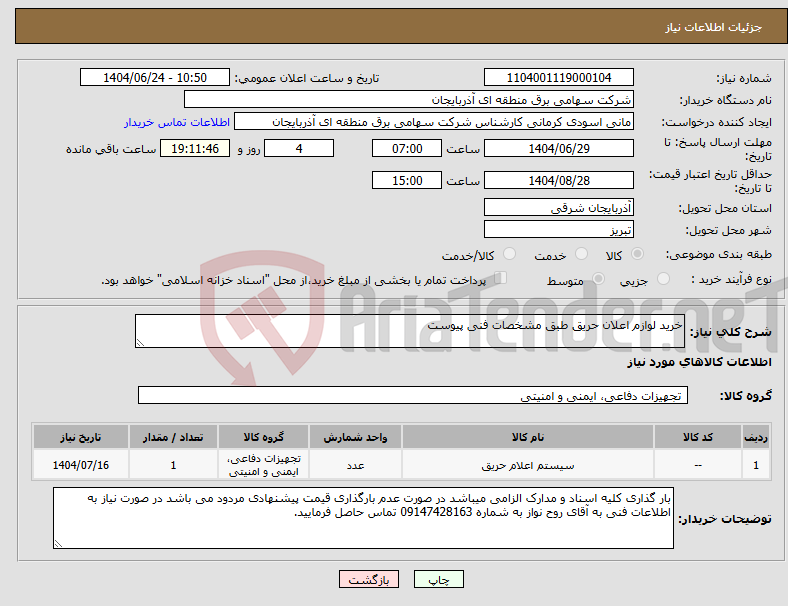The width and height of the screenshot is (788, 606).
Task: Click the توضیحات خریدار notes textarea
Action: pos(363,518)
